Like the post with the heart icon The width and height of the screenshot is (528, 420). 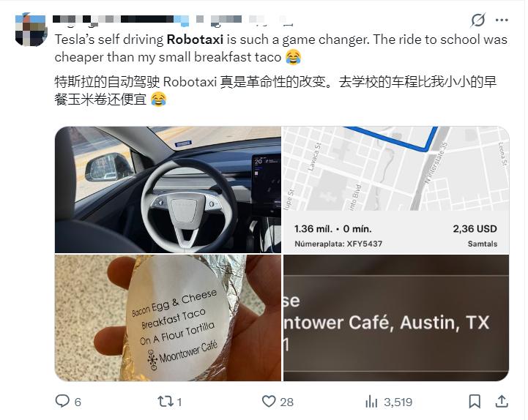(x=269, y=401)
